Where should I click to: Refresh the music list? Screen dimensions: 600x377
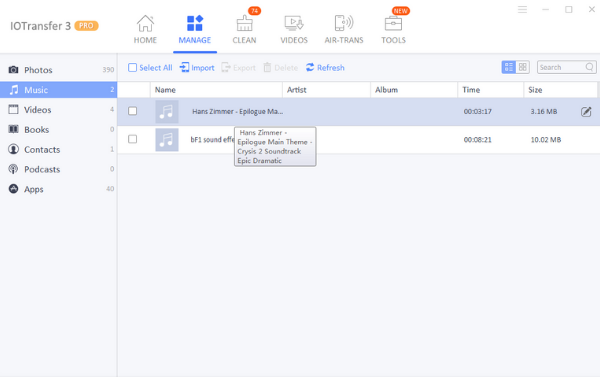[325, 68]
